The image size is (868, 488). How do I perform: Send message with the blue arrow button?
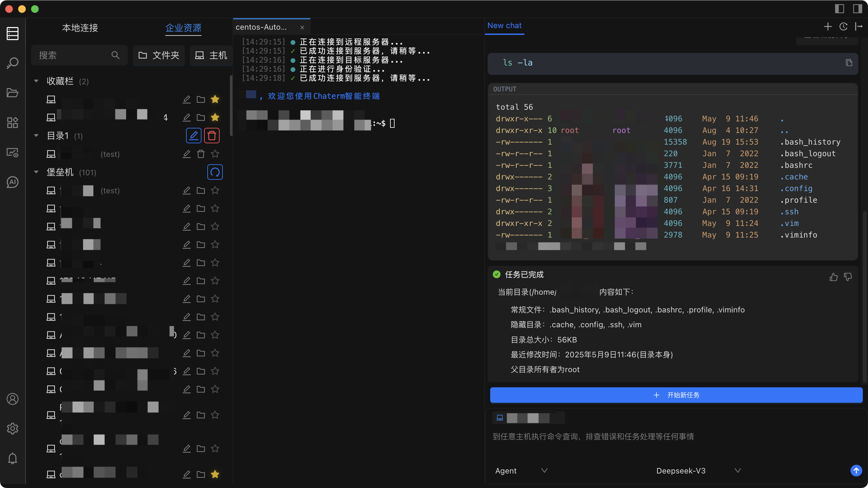pyautogui.click(x=856, y=471)
